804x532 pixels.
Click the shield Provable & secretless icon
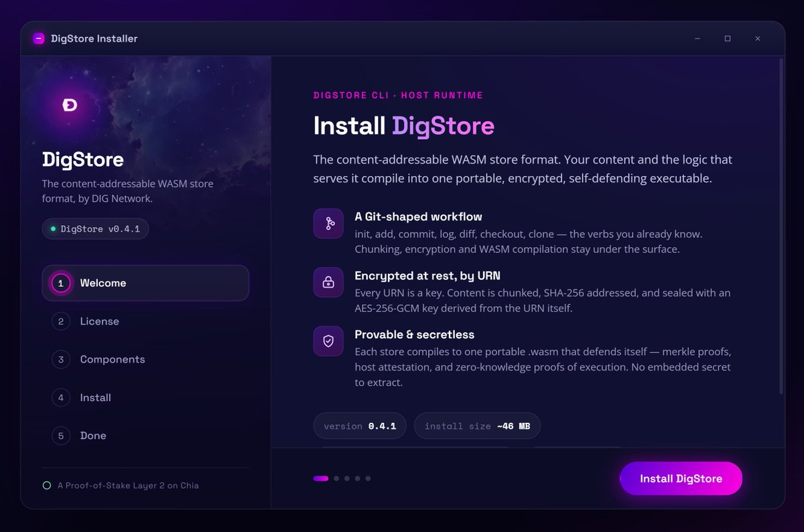pos(328,341)
